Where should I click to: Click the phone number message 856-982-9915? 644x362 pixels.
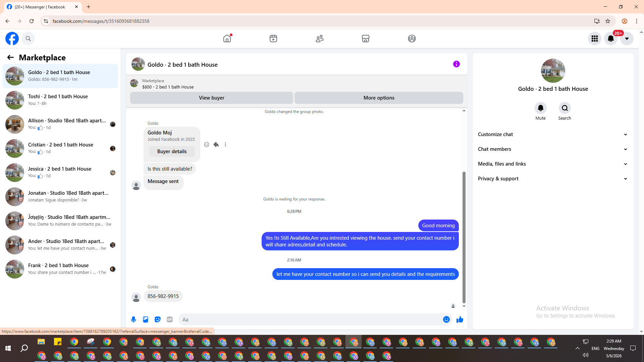163,296
